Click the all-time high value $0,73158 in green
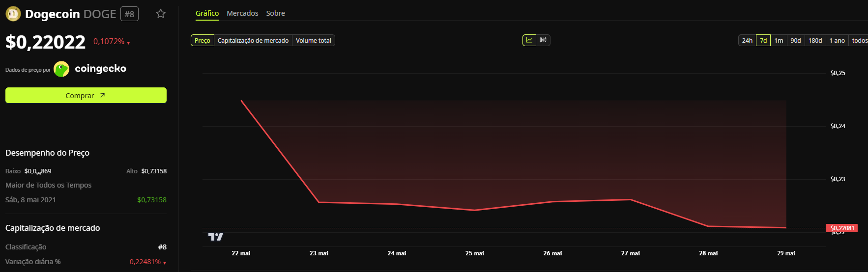 (x=152, y=200)
